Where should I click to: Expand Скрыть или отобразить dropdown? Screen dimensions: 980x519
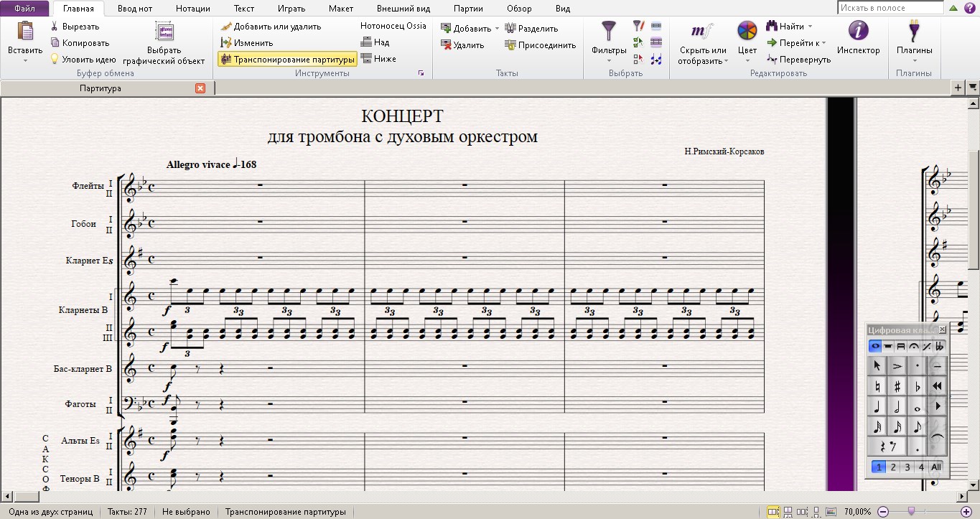point(726,61)
